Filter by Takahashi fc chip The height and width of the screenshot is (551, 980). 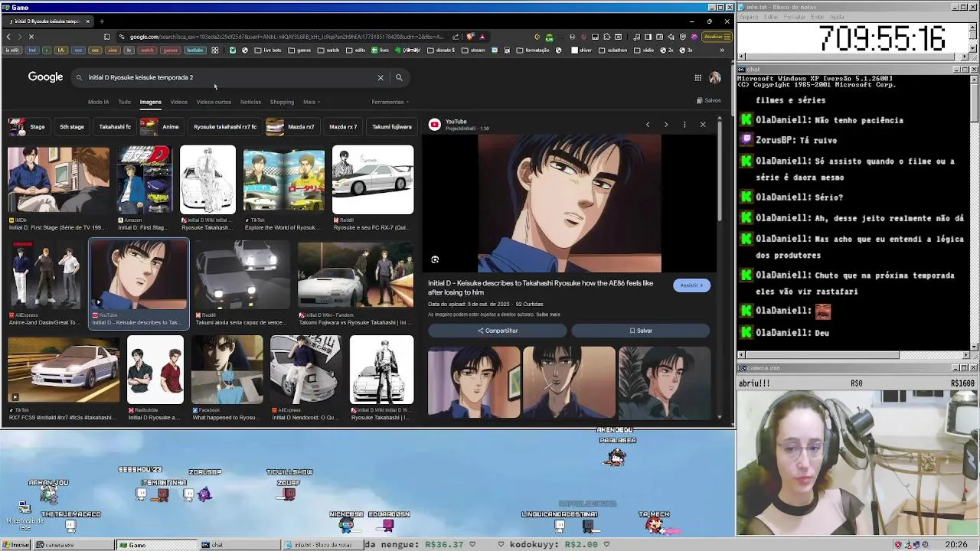pos(115,127)
